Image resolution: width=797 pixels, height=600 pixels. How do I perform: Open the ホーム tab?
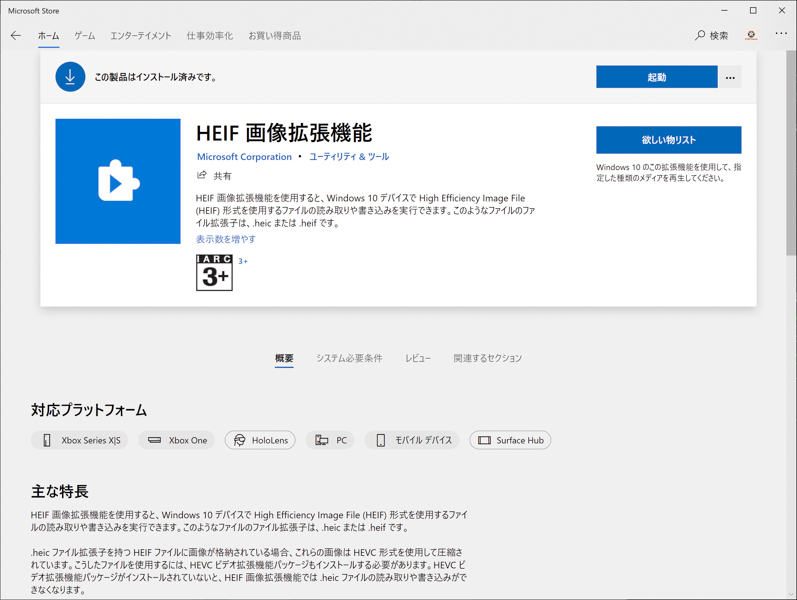[x=48, y=36]
